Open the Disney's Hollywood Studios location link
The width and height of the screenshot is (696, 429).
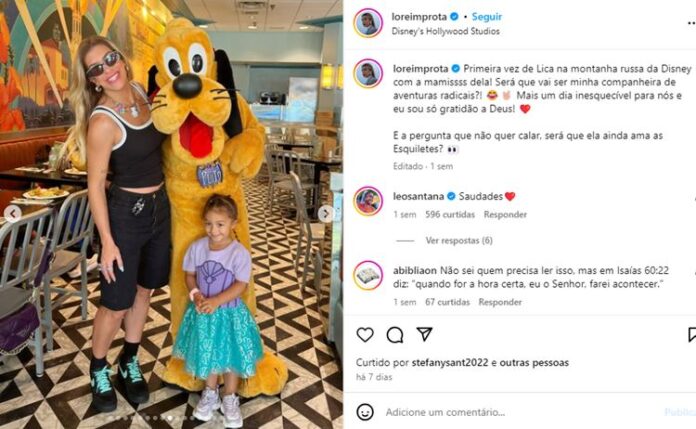tap(445, 31)
